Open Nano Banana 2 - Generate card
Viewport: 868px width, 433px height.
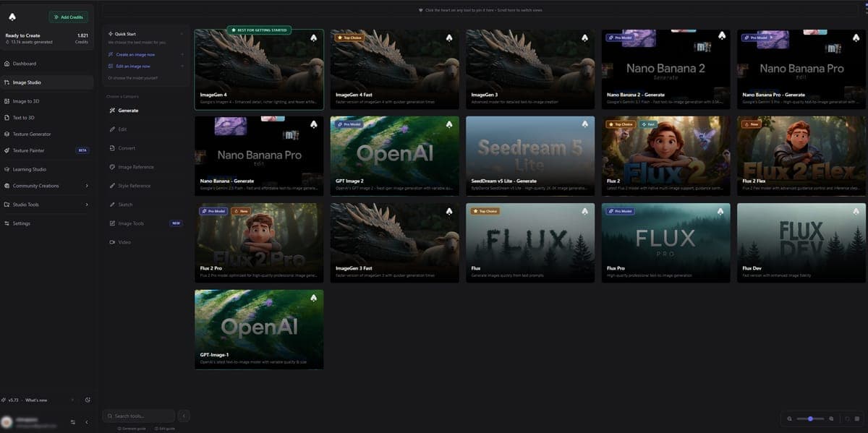coord(666,69)
